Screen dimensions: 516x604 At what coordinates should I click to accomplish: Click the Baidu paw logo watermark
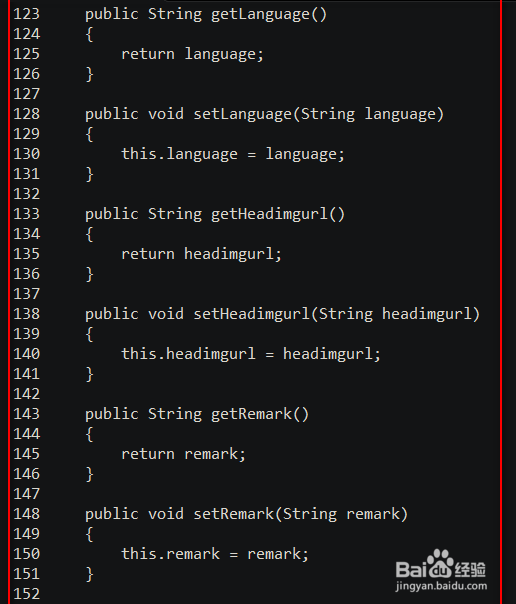(441, 564)
